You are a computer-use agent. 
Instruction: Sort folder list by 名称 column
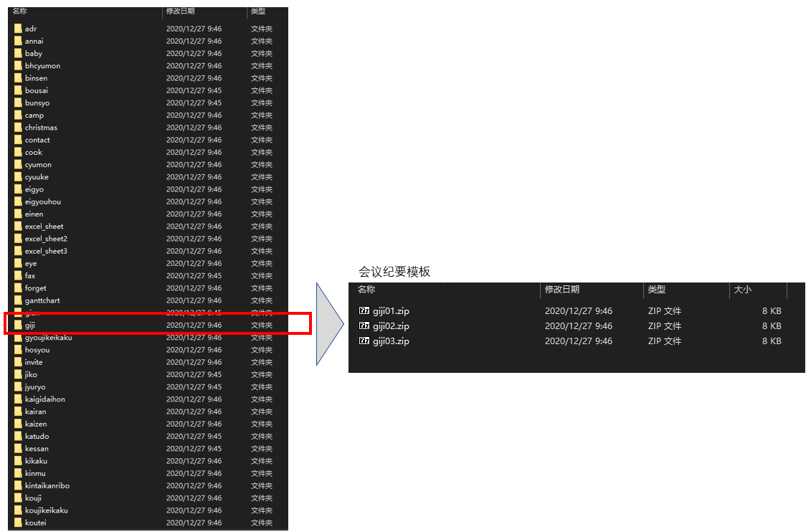point(19,11)
